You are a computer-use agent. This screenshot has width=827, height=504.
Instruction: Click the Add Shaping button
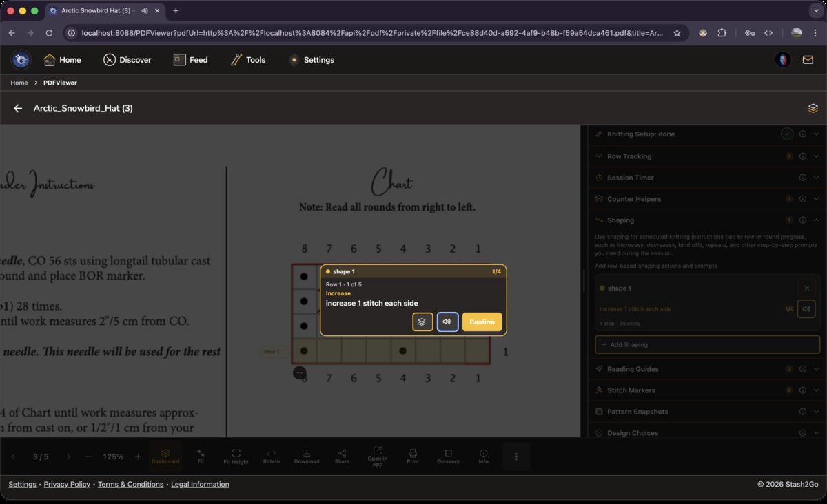(707, 344)
